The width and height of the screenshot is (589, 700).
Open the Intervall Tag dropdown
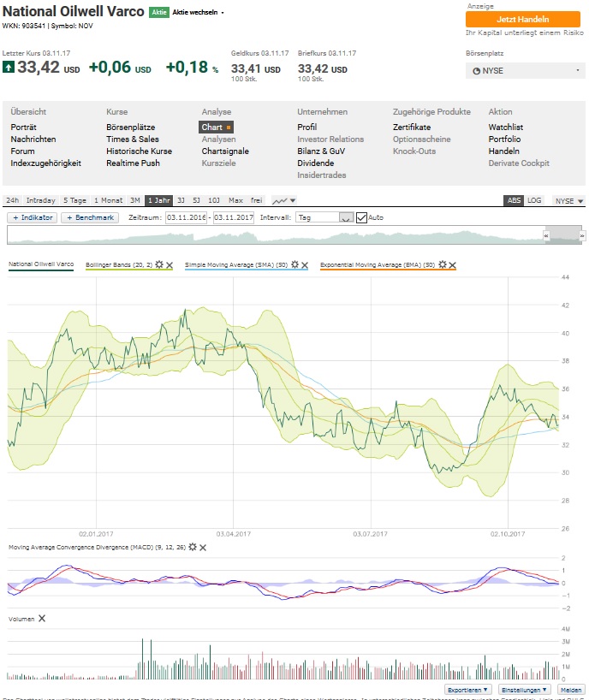click(x=324, y=217)
